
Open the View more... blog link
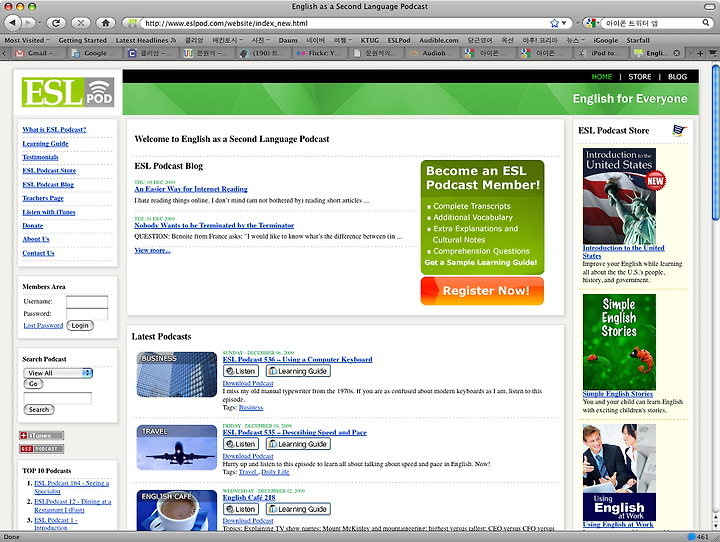click(x=152, y=250)
